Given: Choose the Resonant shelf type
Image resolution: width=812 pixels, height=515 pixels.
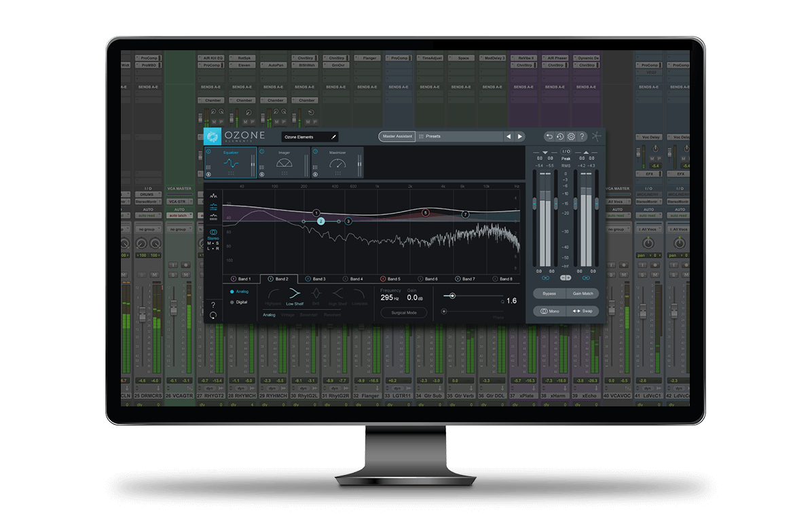Looking at the screenshot, I should [x=333, y=316].
